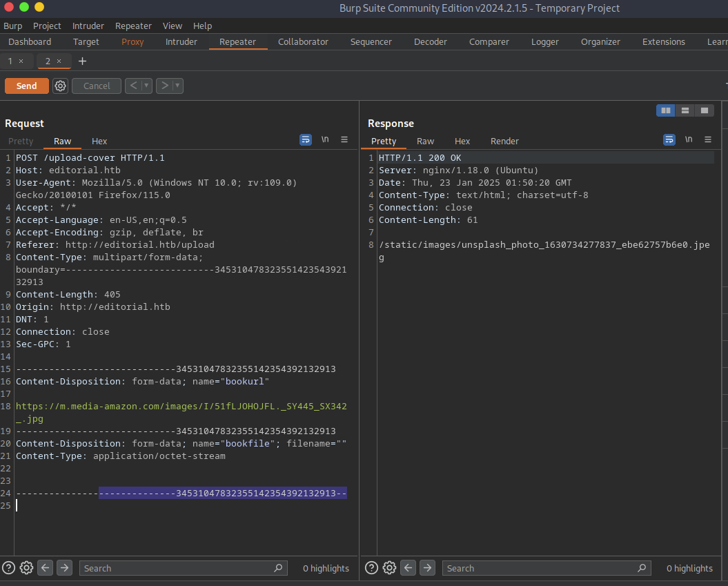Go to next match in Response search
728x586 pixels.
click(x=427, y=568)
